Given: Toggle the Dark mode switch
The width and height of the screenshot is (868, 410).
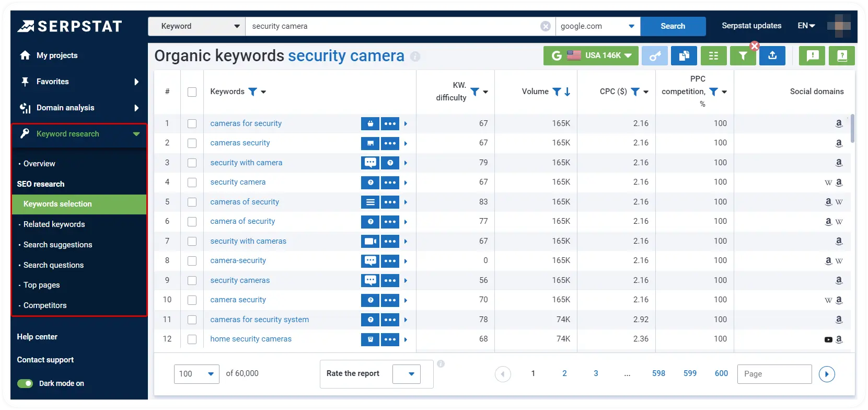Looking at the screenshot, I should pos(25,383).
